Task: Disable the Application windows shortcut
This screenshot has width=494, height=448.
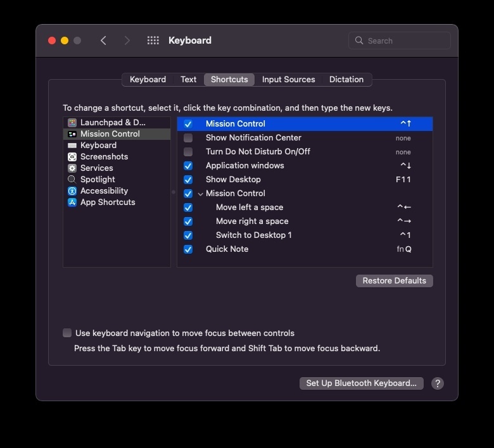Action: (x=188, y=166)
